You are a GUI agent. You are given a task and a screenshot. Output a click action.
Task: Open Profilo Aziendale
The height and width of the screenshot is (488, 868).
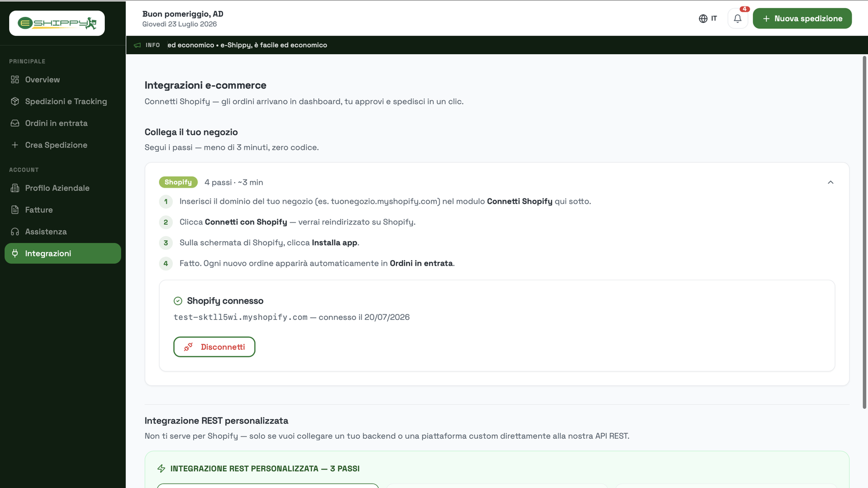pyautogui.click(x=63, y=188)
